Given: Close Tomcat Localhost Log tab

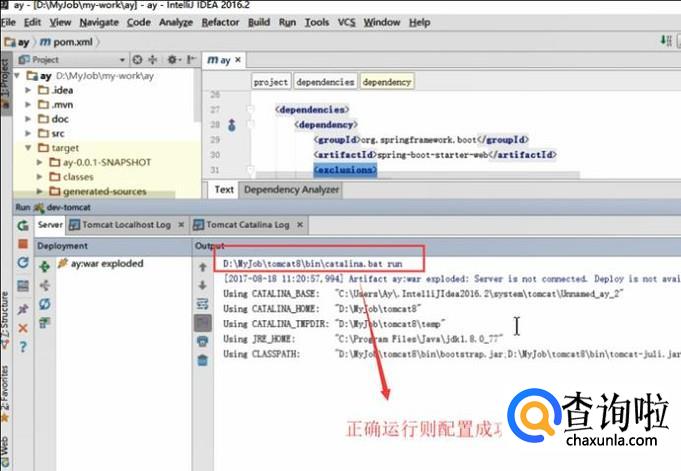Looking at the screenshot, I should pyautogui.click(x=181, y=225).
